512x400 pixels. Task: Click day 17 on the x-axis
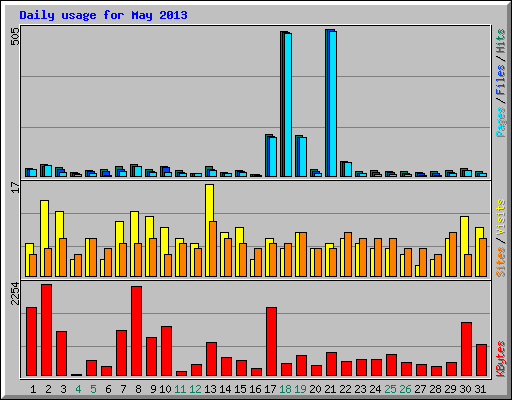pos(270,389)
